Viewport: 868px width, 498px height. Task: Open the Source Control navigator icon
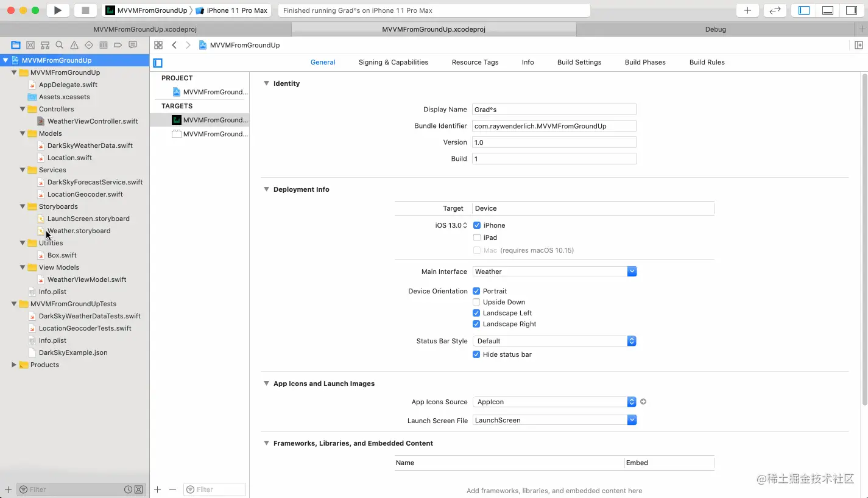point(30,45)
